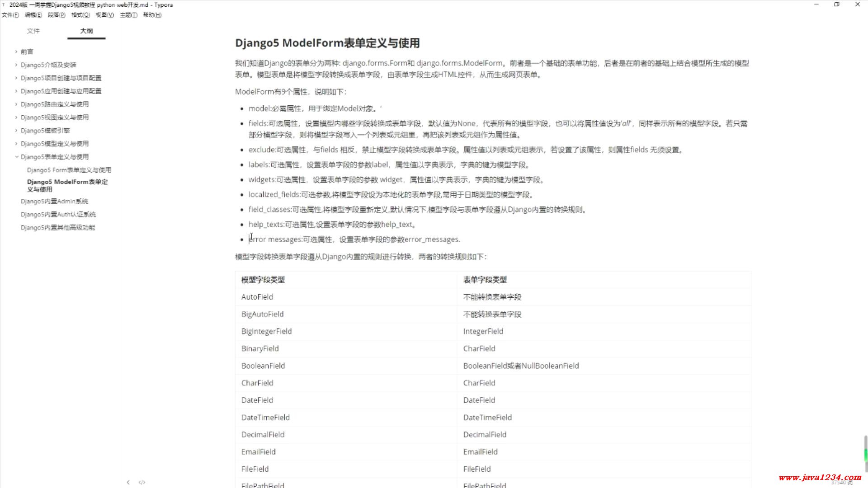Click the 'exclude:可选属性' bullet line
Screen dimensions: 868x488
point(466,150)
